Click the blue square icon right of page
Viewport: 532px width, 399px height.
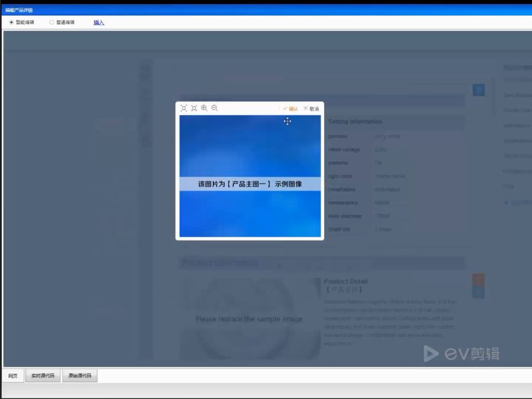click(478, 90)
